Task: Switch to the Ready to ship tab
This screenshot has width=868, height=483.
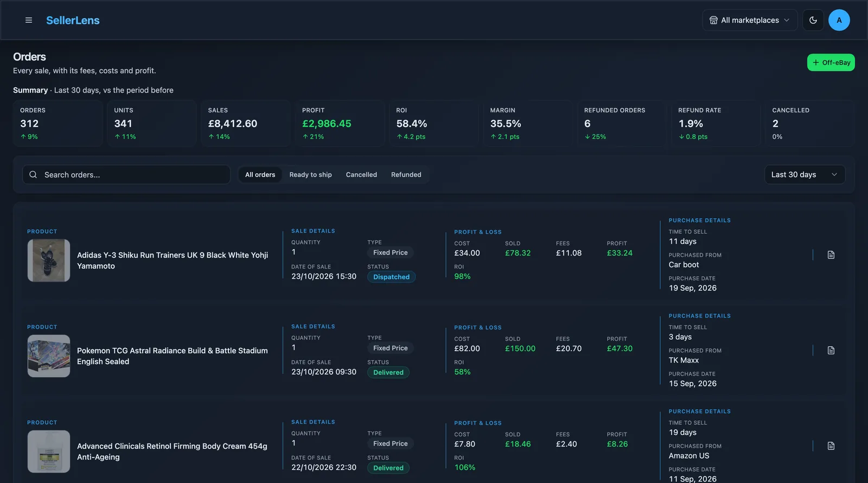Action: pos(310,175)
